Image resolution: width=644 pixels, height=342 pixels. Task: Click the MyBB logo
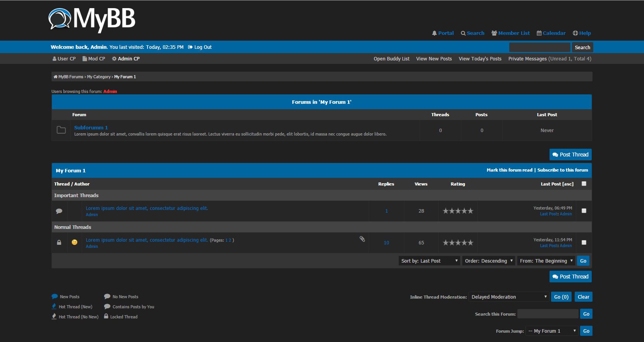pos(92,19)
